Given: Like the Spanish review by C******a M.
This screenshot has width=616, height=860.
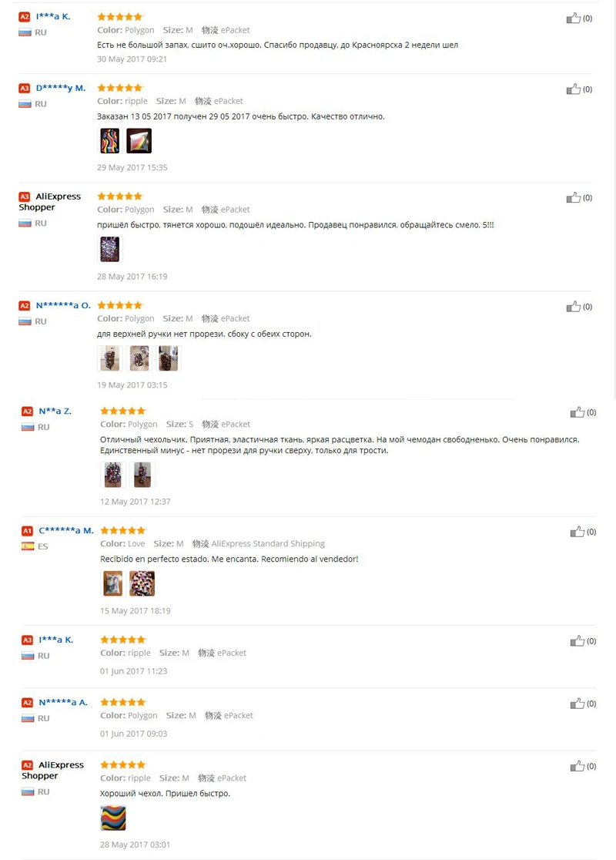Looking at the screenshot, I should [x=577, y=532].
